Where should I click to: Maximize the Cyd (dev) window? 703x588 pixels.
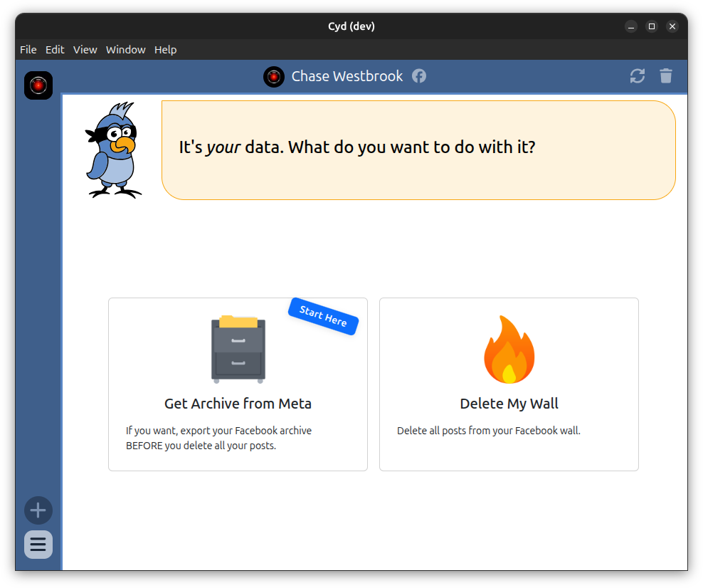[651, 26]
